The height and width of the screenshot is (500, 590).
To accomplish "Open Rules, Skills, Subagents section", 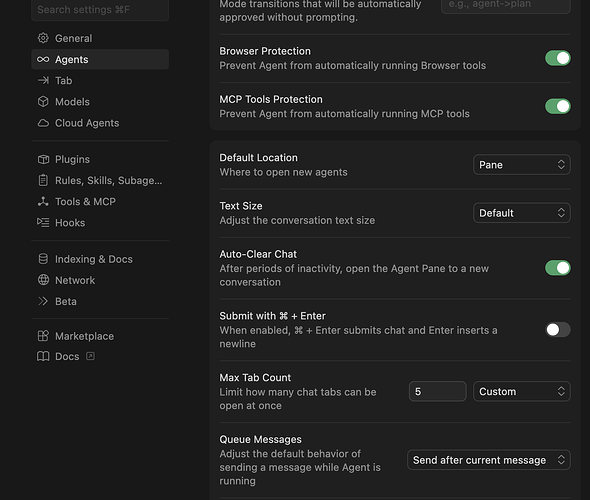I will [x=100, y=180].
